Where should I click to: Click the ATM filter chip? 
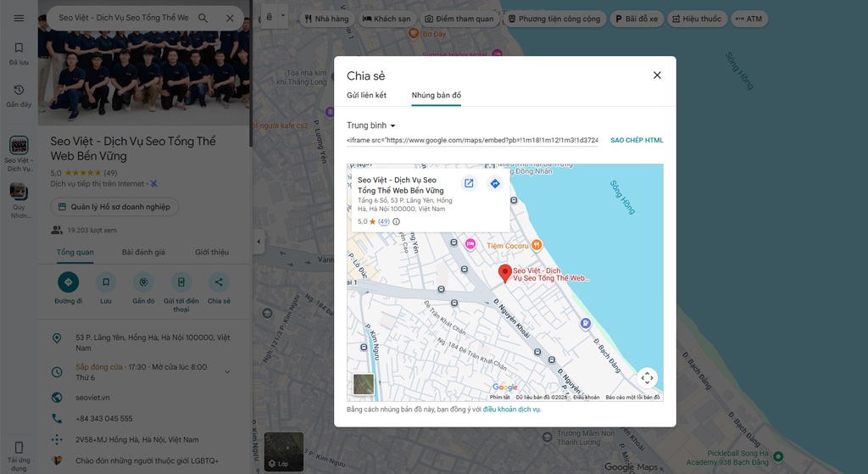749,19
